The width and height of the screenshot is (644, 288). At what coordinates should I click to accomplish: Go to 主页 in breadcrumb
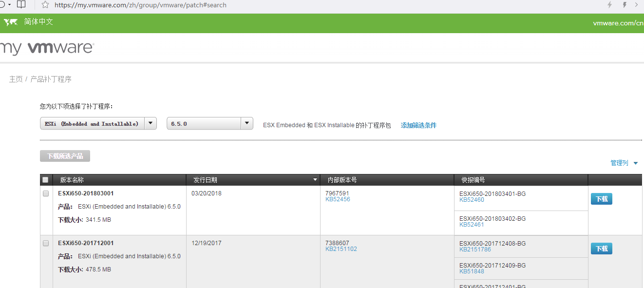point(16,79)
